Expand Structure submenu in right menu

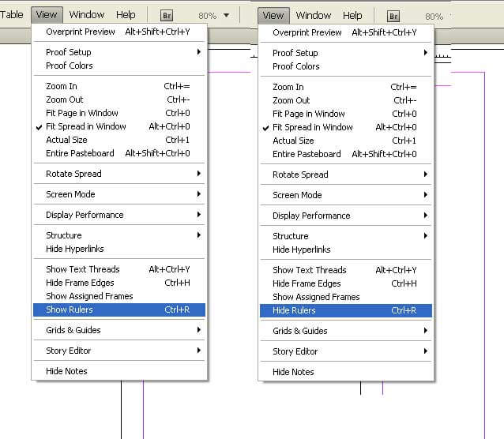tap(346, 236)
